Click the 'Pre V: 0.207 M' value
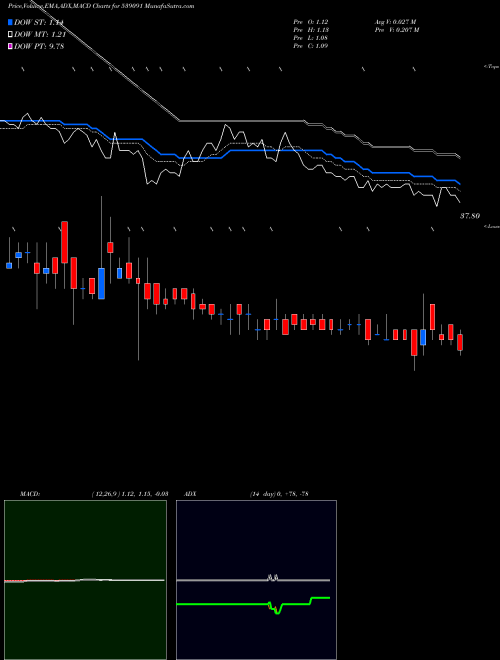Image resolution: width=500 pixels, height=660 pixels. pyautogui.click(x=396, y=30)
